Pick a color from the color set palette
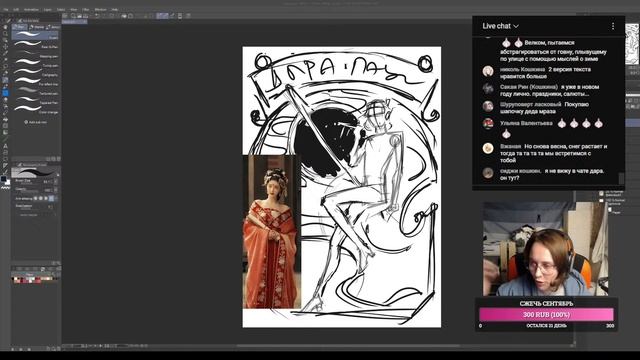 tap(33, 280)
